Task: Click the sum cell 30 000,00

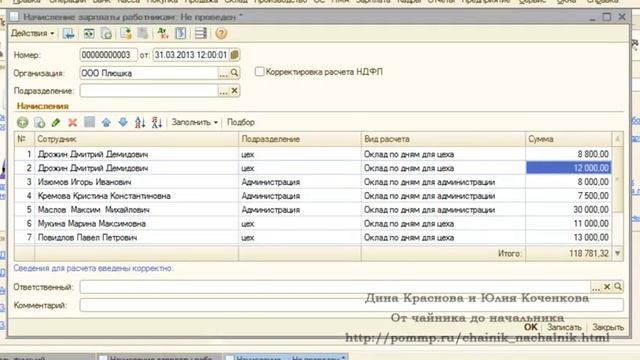Action: tap(569, 210)
